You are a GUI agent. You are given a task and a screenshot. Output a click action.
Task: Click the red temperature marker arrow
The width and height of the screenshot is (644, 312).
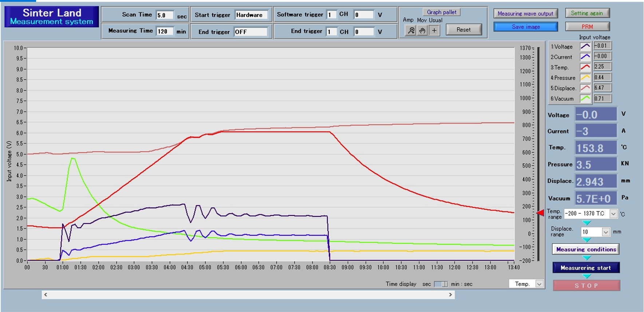(x=540, y=212)
